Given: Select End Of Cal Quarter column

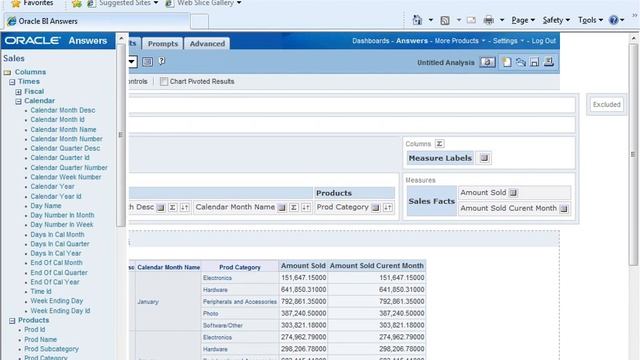Looking at the screenshot, I should coord(59,273).
